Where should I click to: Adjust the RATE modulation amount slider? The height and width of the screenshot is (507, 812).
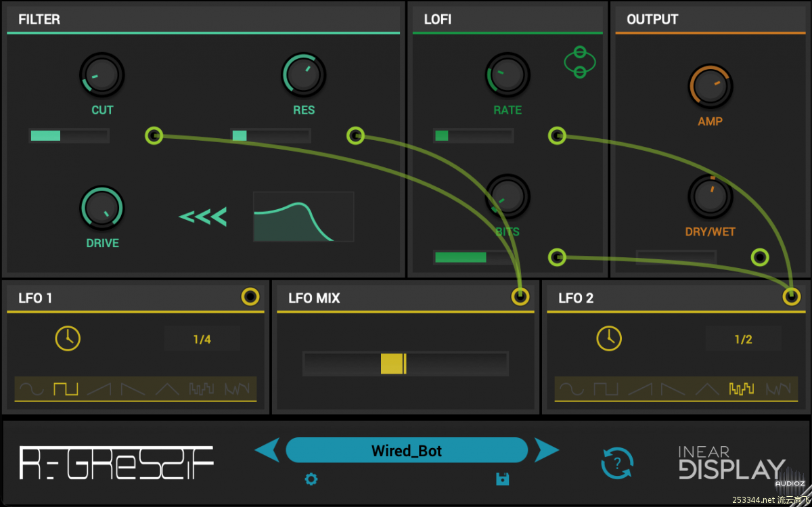click(x=474, y=136)
